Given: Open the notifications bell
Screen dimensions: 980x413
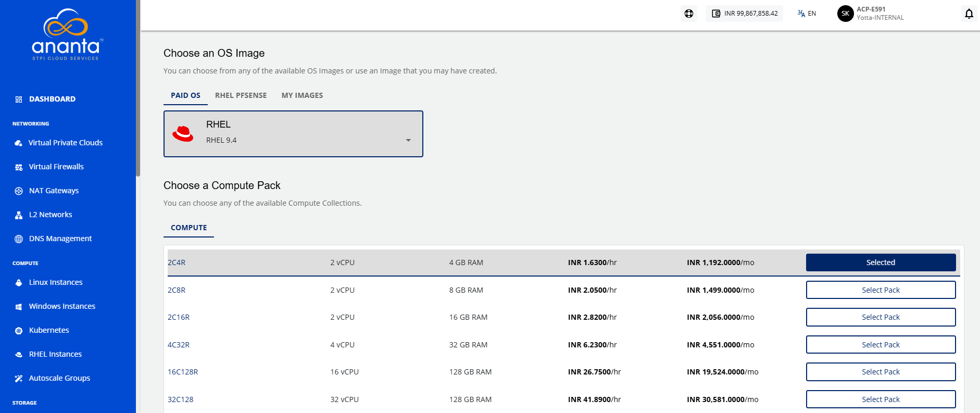Looking at the screenshot, I should click(x=969, y=14).
